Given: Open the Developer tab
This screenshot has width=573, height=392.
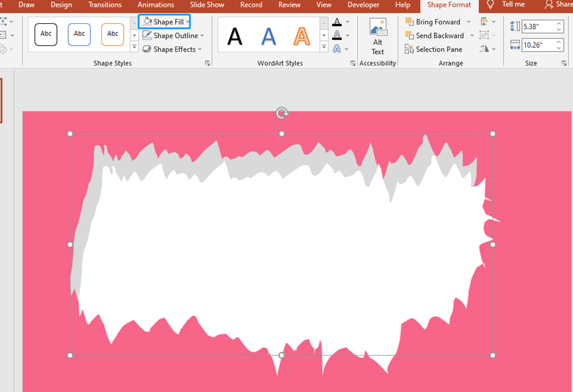Looking at the screenshot, I should point(363,5).
